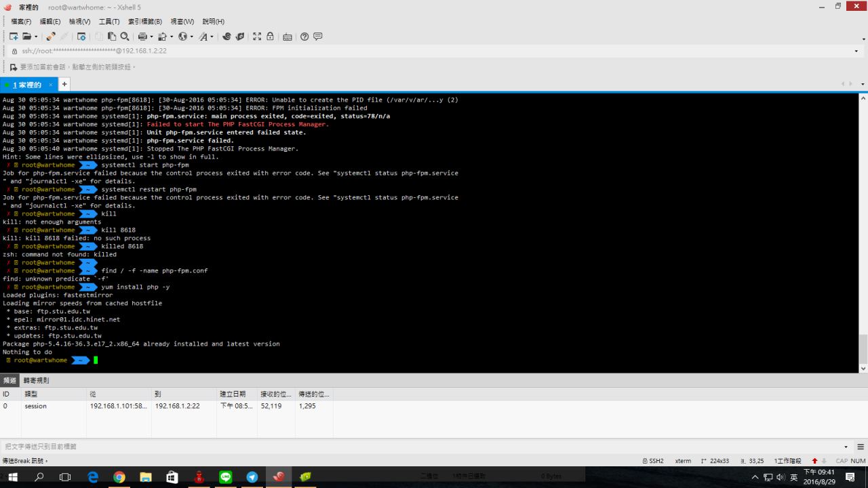
Task: Open the Help question mark icon
Action: (304, 37)
